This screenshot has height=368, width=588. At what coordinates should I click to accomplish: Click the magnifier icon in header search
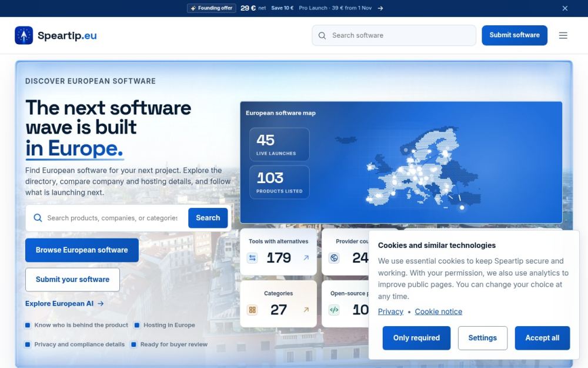click(322, 35)
